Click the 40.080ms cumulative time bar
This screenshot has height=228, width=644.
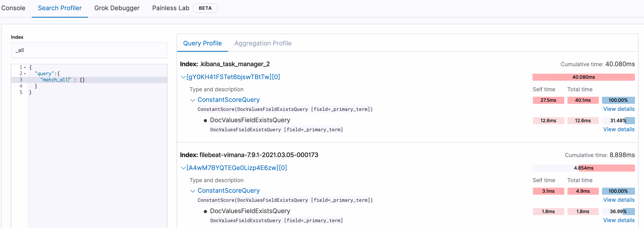(x=584, y=77)
